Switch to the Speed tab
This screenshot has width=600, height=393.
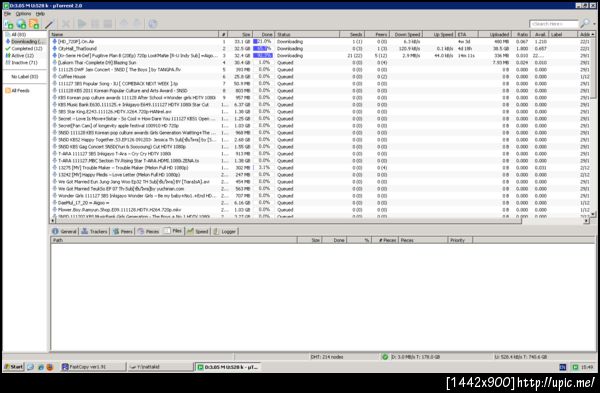pyautogui.click(x=198, y=232)
